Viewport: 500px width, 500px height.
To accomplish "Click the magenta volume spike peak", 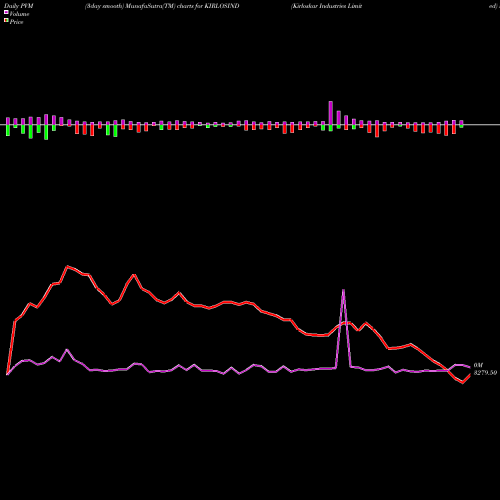I will (x=343, y=290).
